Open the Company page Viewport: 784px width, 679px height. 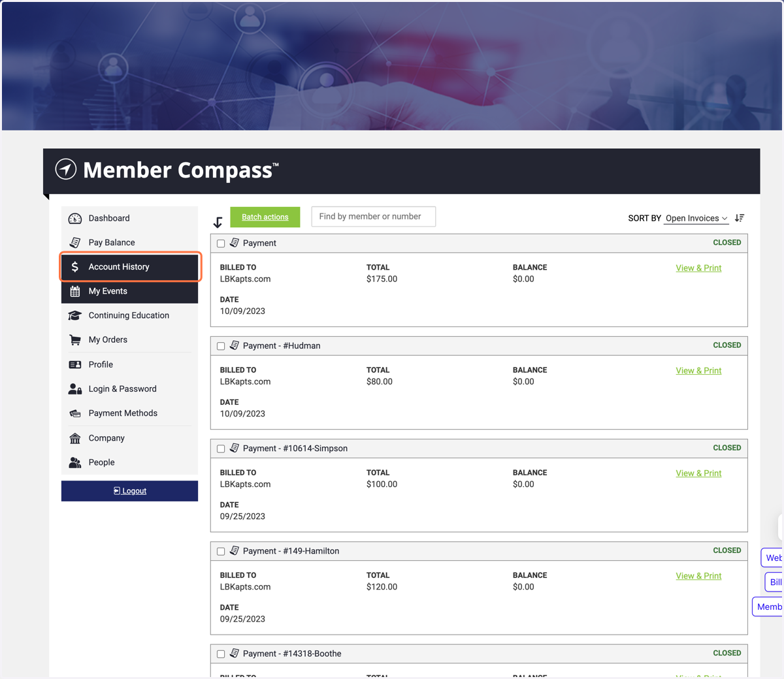(129, 438)
